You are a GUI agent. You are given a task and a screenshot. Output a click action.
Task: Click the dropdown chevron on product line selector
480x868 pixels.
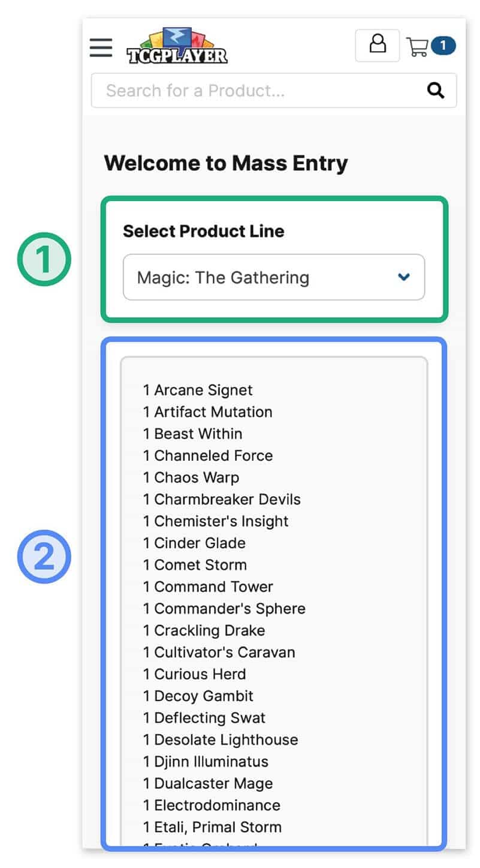(x=404, y=277)
